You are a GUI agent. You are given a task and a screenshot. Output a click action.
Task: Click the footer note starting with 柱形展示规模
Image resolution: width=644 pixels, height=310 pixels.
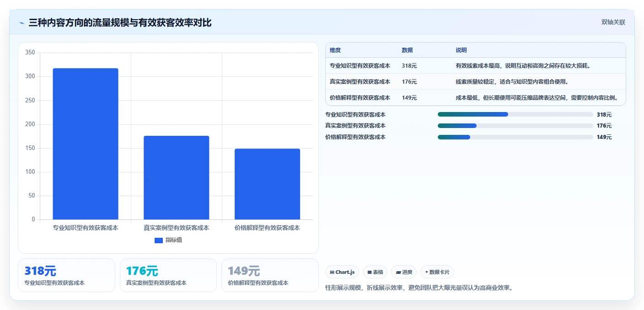click(x=419, y=288)
